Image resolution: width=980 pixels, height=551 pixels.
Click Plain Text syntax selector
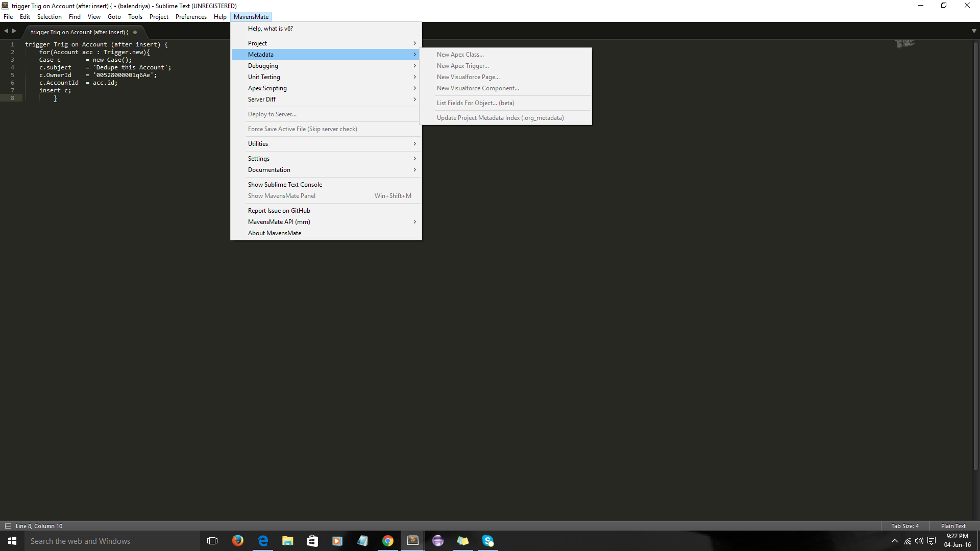pyautogui.click(x=953, y=526)
